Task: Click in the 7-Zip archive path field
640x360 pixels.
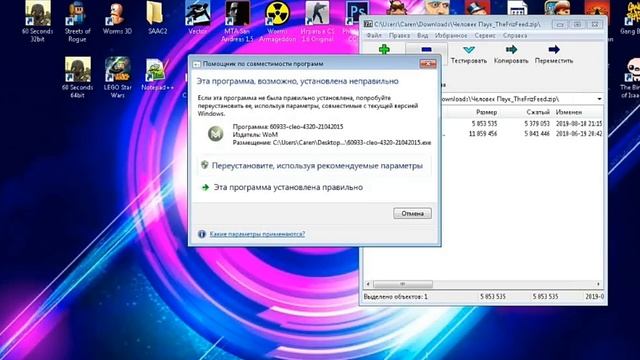Action: (x=518, y=99)
